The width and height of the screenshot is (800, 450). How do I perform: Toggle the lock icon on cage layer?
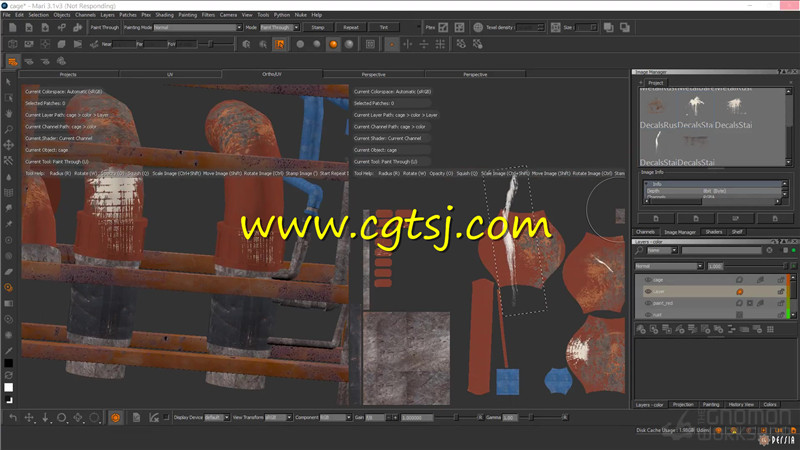[781, 280]
